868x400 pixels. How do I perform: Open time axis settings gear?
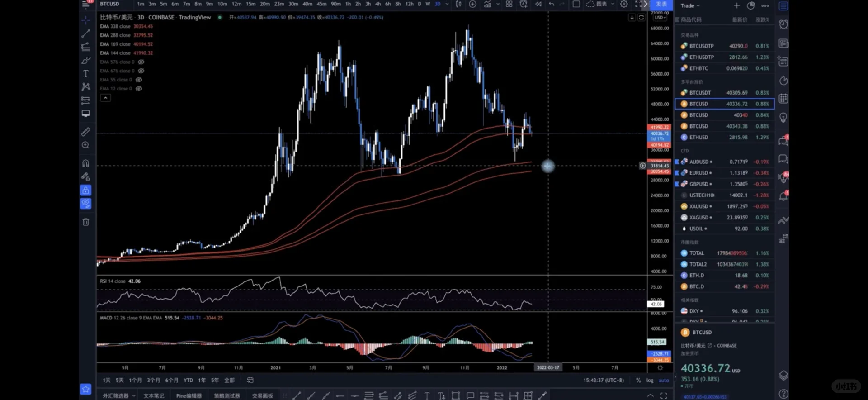point(660,367)
